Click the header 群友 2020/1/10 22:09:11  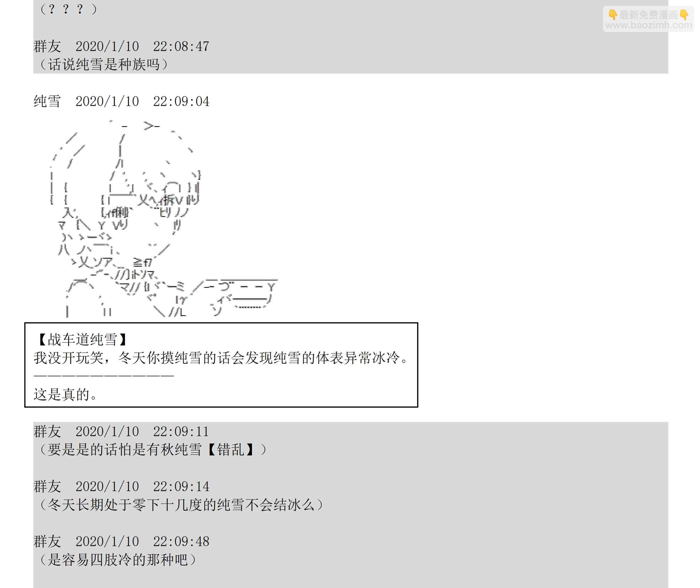pos(122,431)
